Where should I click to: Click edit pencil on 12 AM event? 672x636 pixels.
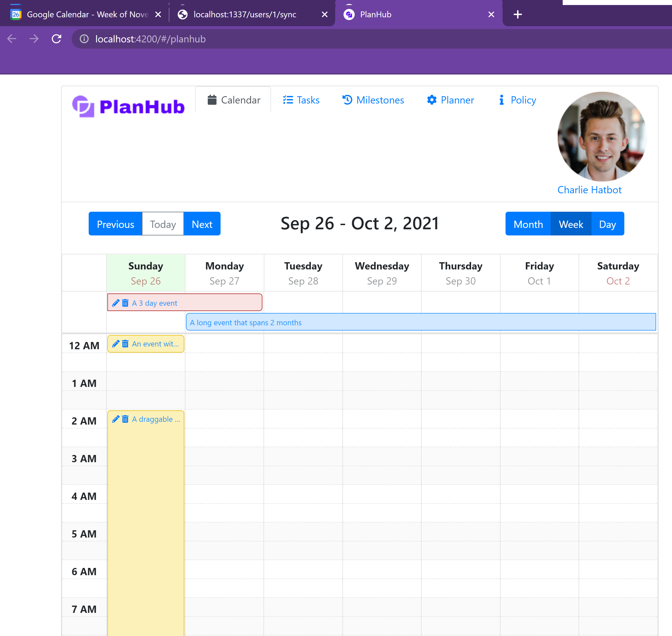115,344
